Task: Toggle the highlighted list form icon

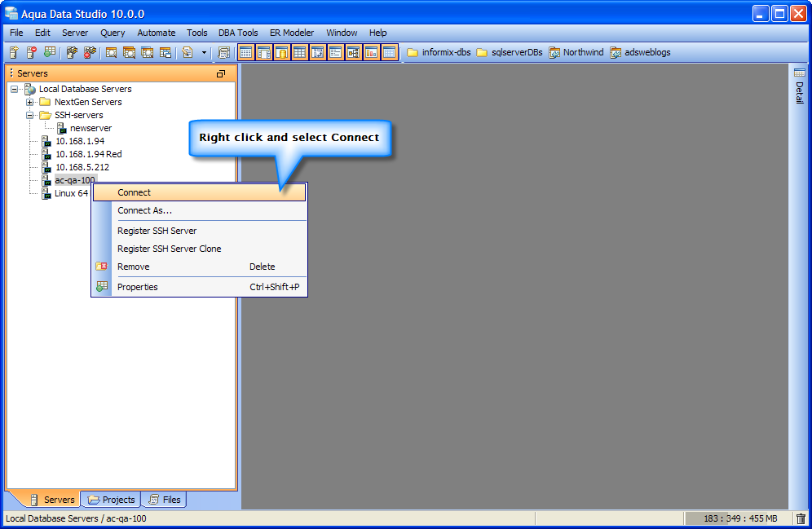Action: (x=336, y=52)
